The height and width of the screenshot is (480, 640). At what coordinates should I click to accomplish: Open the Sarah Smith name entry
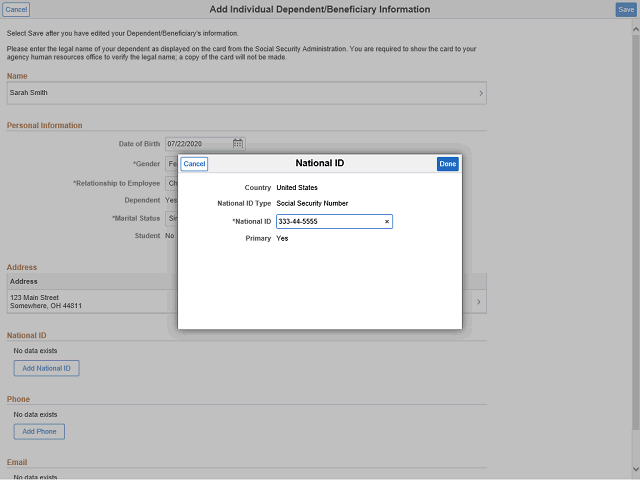pyautogui.click(x=240, y=93)
